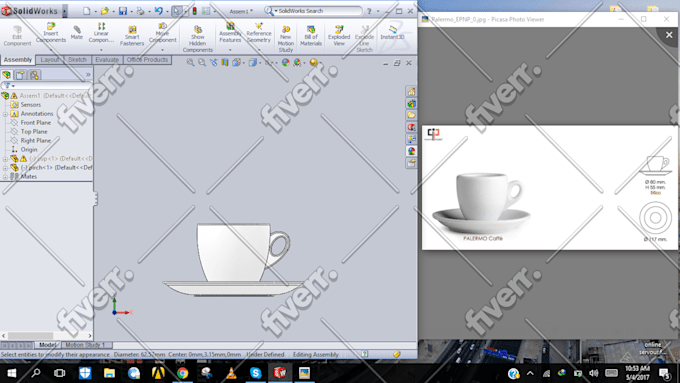This screenshot has height=383, width=680.
Task: Open the FeatureManager design tree tab
Action: click(7, 75)
